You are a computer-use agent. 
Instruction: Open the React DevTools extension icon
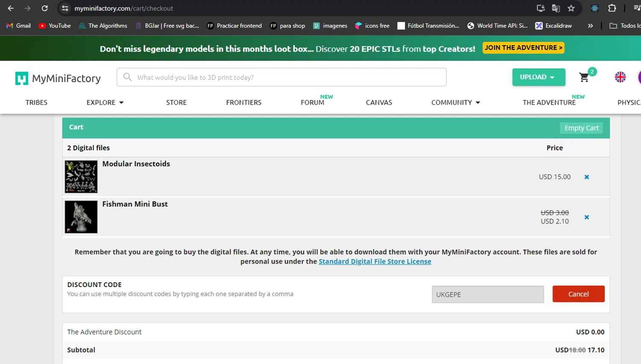pos(595,8)
